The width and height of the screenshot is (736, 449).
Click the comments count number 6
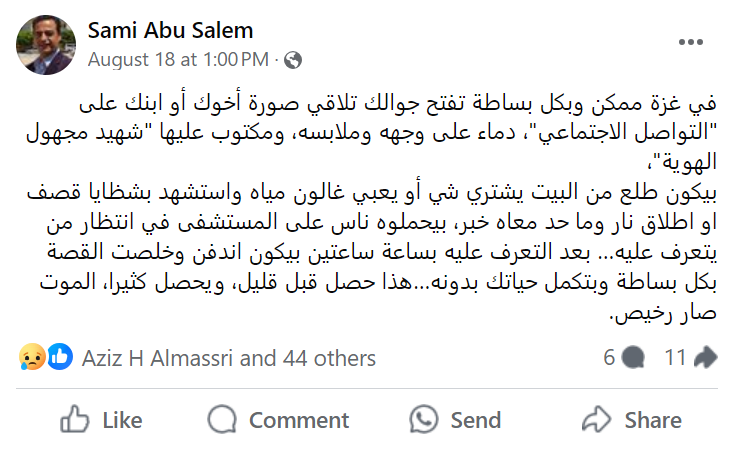coord(608,358)
